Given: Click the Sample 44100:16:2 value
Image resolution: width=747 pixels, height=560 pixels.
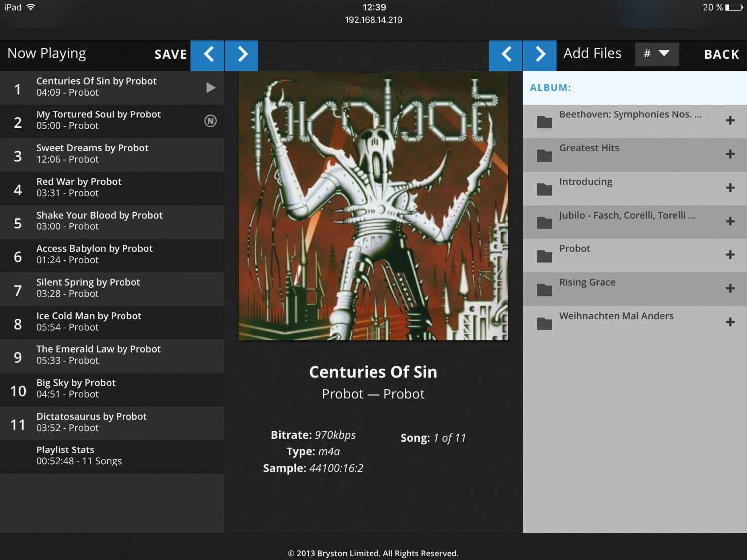Looking at the screenshot, I should (x=336, y=468).
